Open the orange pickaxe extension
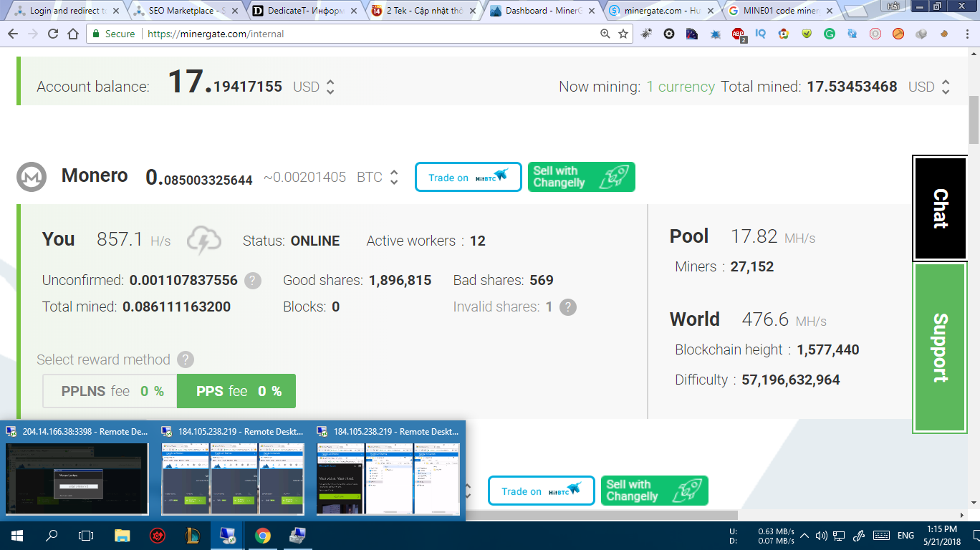The width and height of the screenshot is (980, 550). click(x=898, y=34)
